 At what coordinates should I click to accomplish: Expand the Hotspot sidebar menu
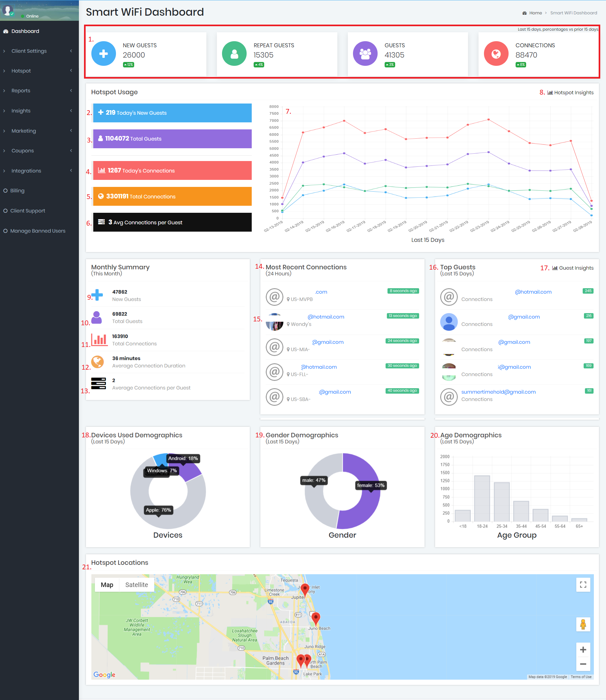(39, 71)
